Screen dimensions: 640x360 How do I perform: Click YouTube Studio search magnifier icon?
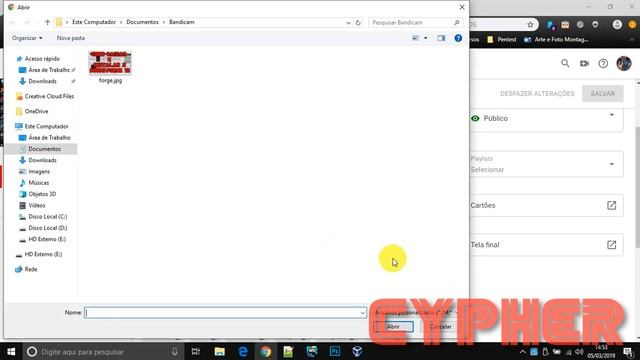pyautogui.click(x=565, y=63)
